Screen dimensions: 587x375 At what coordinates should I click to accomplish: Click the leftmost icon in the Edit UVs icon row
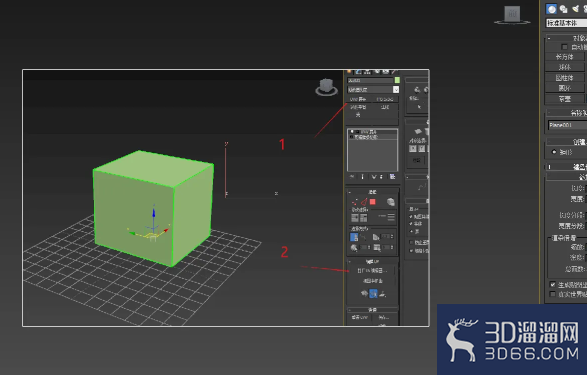(x=364, y=294)
